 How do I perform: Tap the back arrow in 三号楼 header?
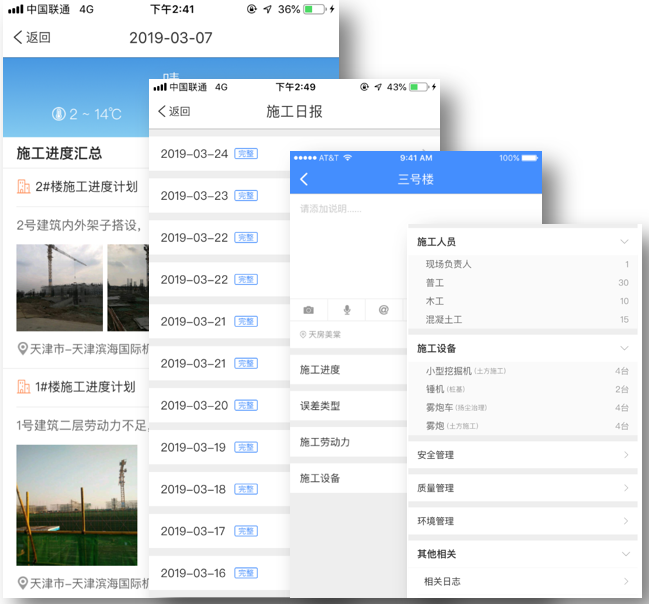[304, 179]
